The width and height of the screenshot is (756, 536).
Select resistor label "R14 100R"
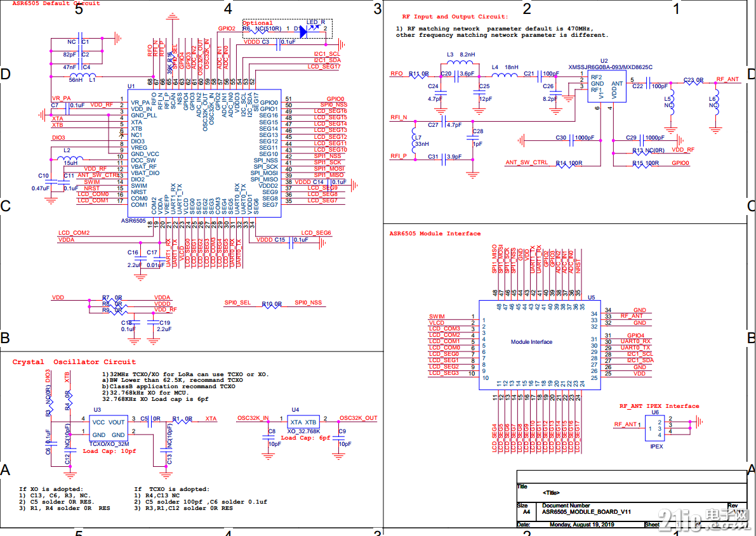(569, 164)
